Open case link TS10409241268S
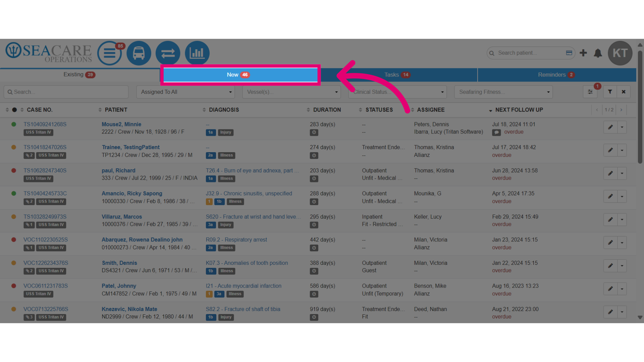644x362 pixels. [45, 124]
